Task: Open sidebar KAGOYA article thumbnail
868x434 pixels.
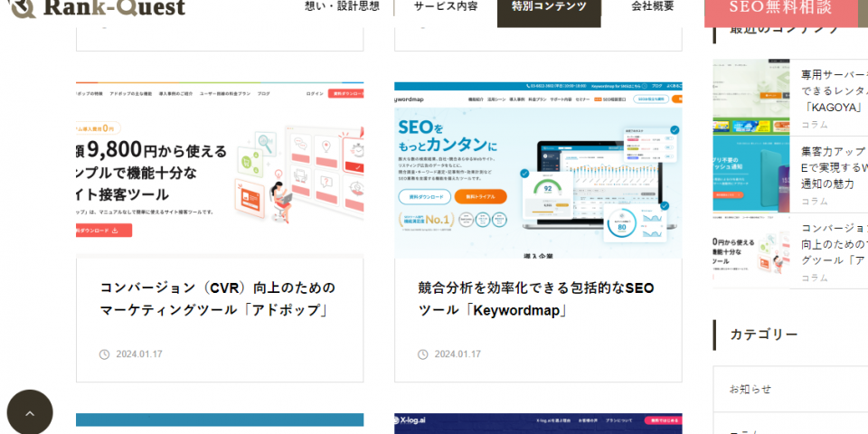Action: [751, 98]
